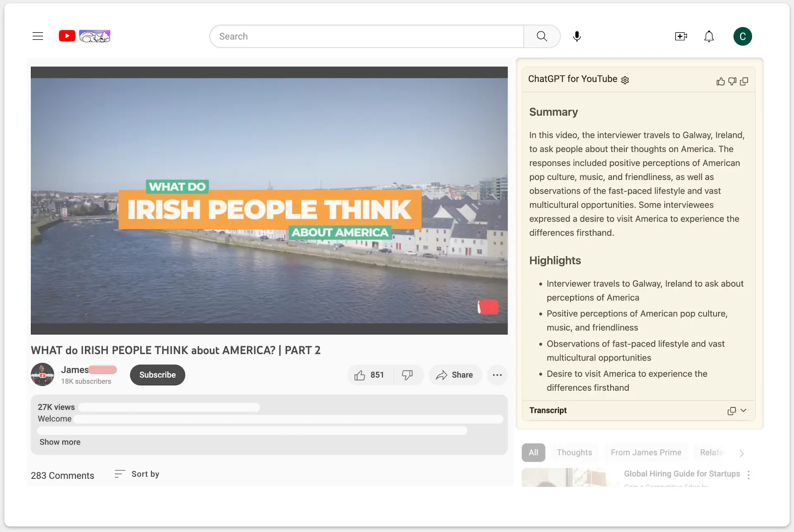Click the Share button

pos(455,375)
